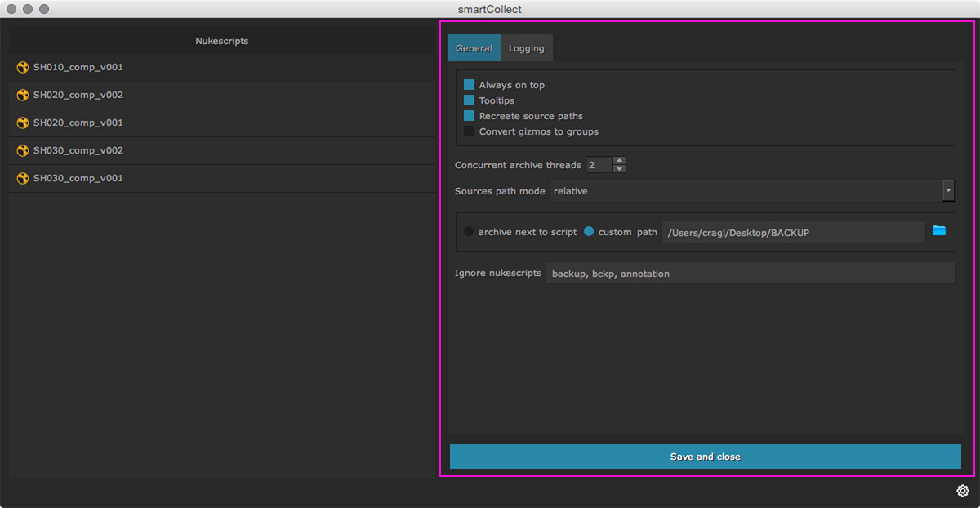
Task: Click the settings gear icon
Action: pos(963,491)
